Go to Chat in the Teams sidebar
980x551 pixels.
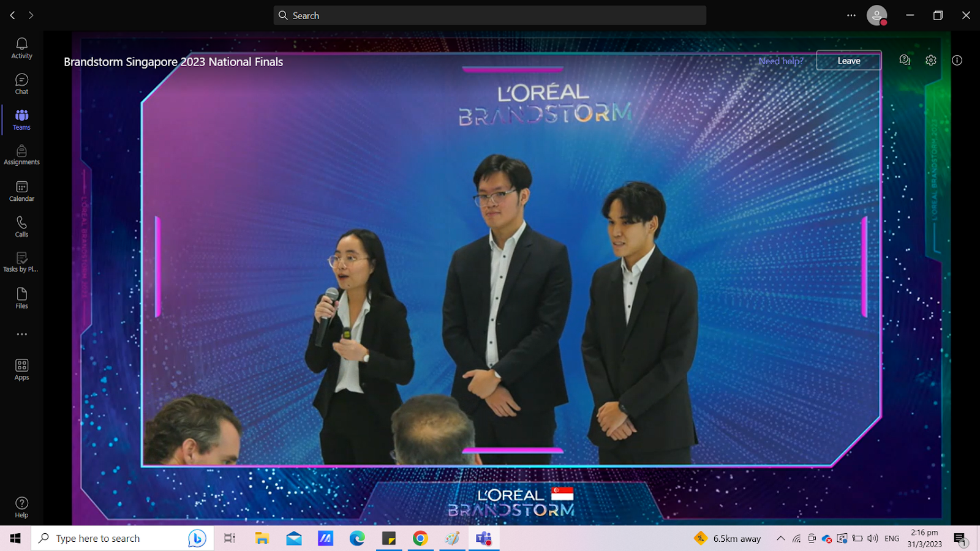coord(21,84)
